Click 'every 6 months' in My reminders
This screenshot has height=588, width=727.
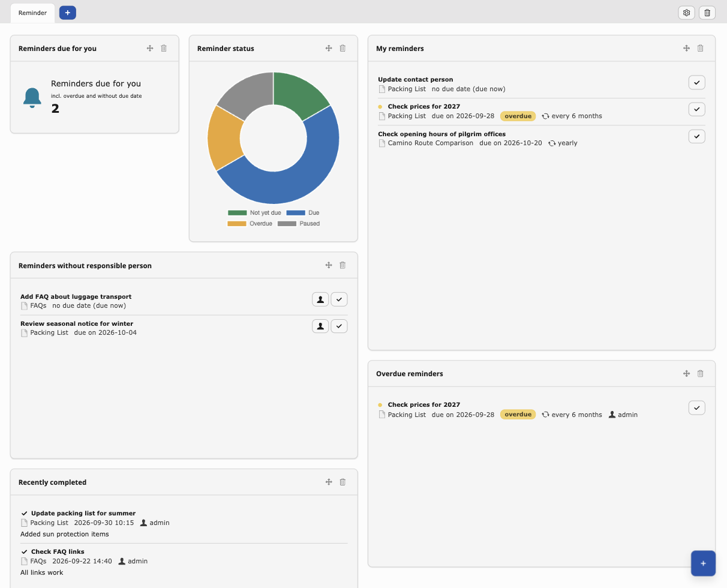click(x=576, y=116)
